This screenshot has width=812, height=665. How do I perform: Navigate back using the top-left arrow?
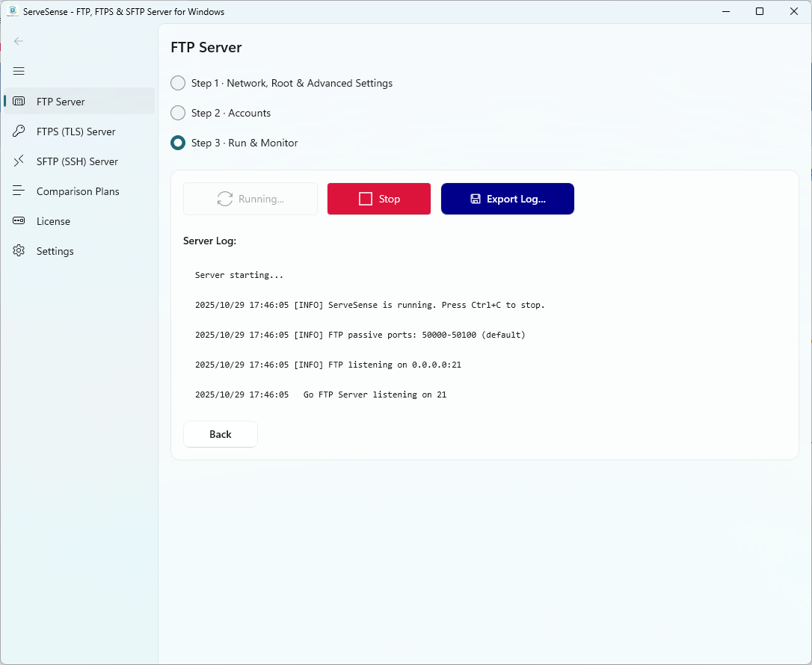pos(18,41)
